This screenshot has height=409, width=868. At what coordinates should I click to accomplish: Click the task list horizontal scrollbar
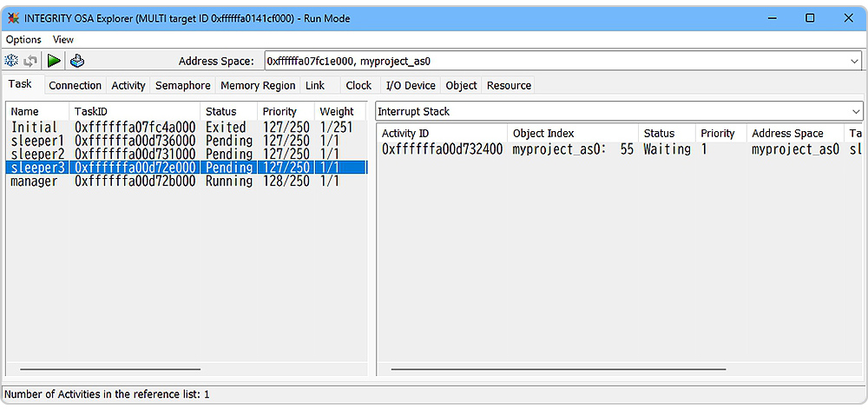pos(111,369)
